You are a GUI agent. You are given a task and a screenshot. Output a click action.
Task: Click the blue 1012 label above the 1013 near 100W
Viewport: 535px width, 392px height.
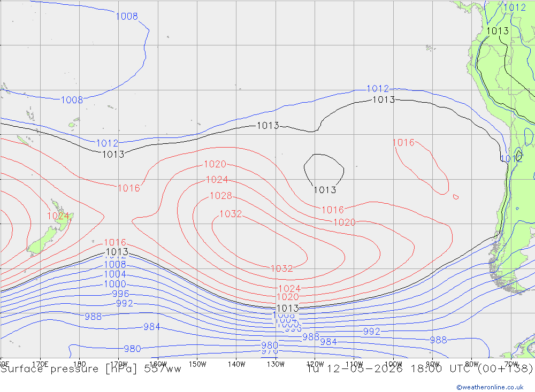click(378, 89)
